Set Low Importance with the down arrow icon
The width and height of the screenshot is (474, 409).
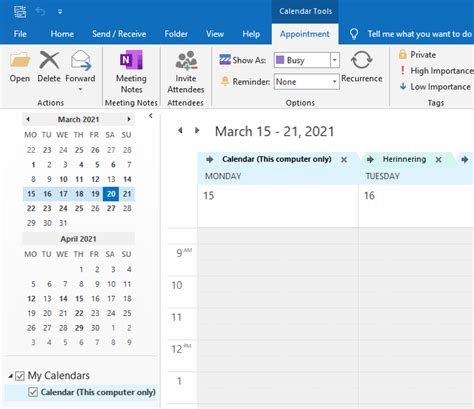click(403, 86)
